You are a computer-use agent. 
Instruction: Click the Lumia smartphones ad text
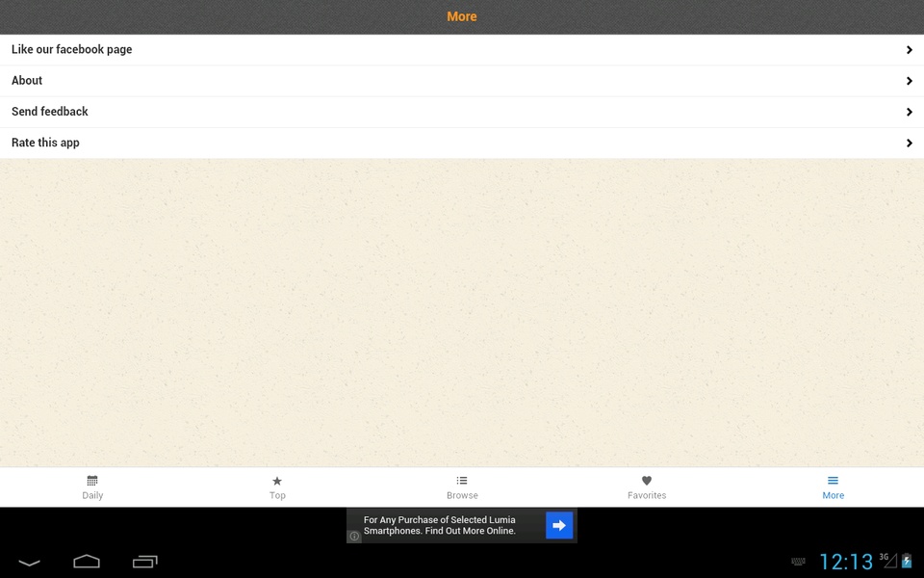(x=440, y=525)
